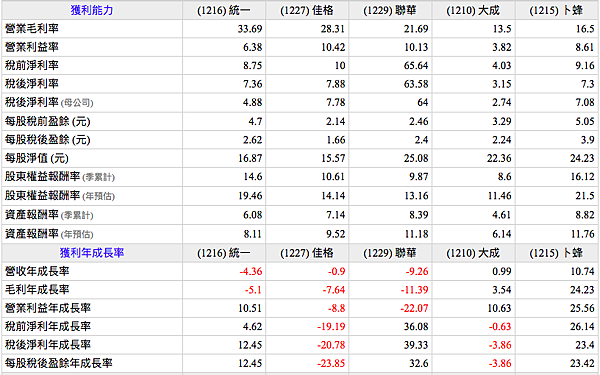Select (1227) 佳格 header in 獲利能力 row

pyautogui.click(x=307, y=10)
